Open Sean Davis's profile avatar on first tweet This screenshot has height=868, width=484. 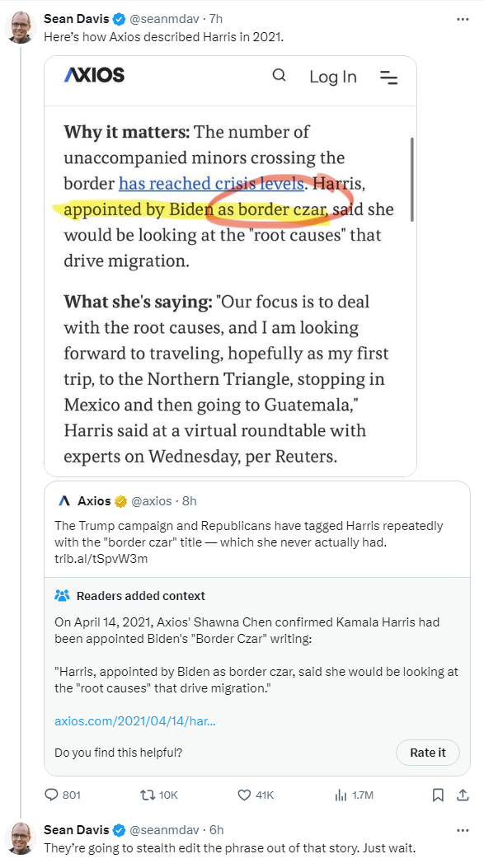click(21, 26)
